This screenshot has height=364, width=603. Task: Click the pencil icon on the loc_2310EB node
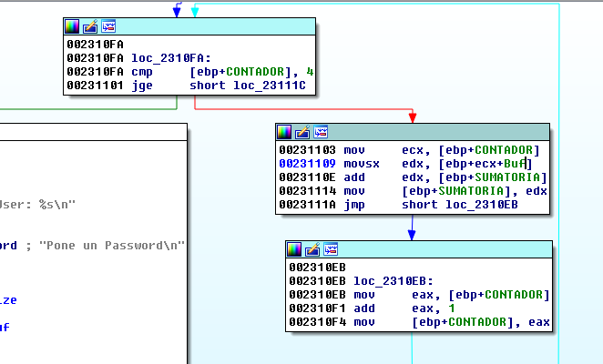pyautogui.click(x=312, y=248)
